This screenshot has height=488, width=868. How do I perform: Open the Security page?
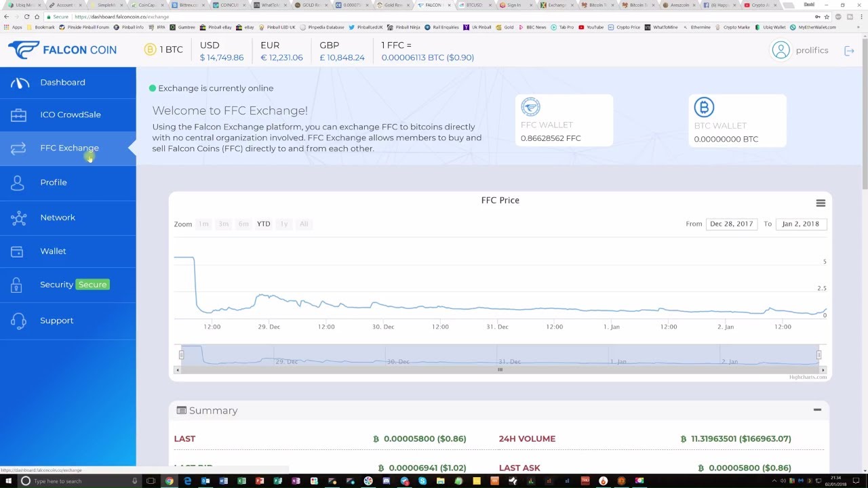tap(68, 285)
